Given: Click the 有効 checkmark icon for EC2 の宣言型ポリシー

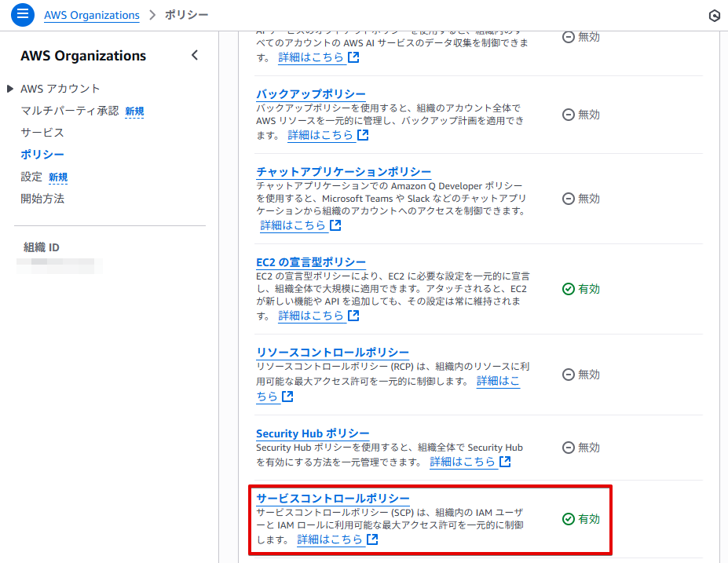Looking at the screenshot, I should click(569, 289).
